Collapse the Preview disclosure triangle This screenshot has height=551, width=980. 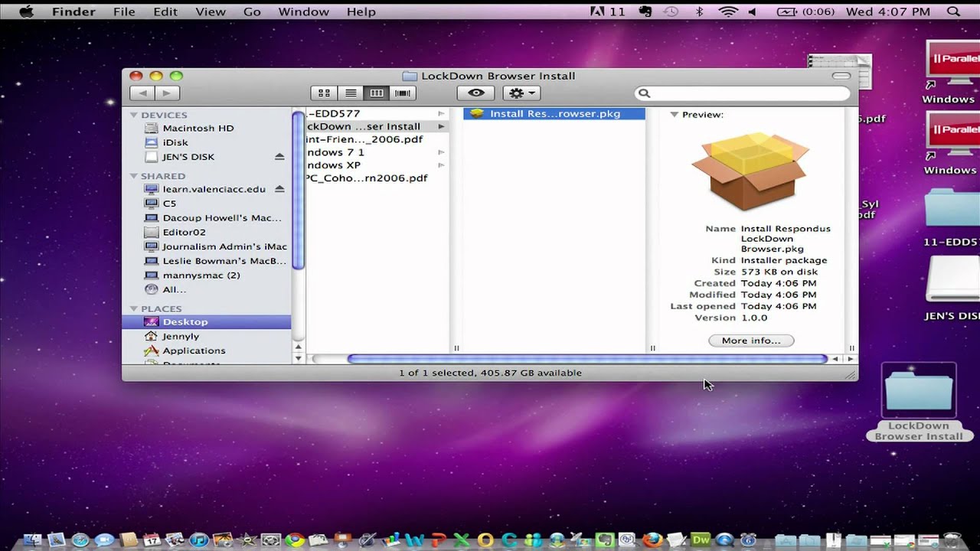click(675, 114)
